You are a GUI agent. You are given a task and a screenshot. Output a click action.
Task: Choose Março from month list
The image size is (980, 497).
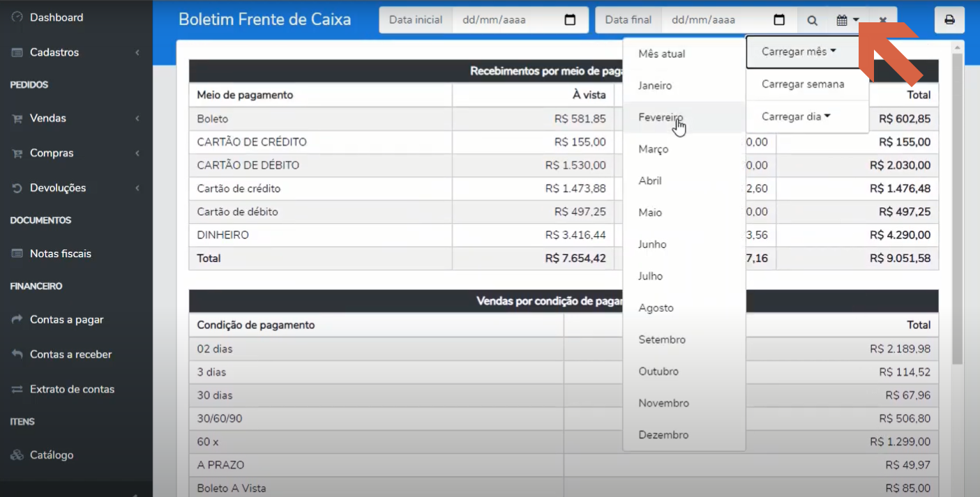pyautogui.click(x=684, y=149)
